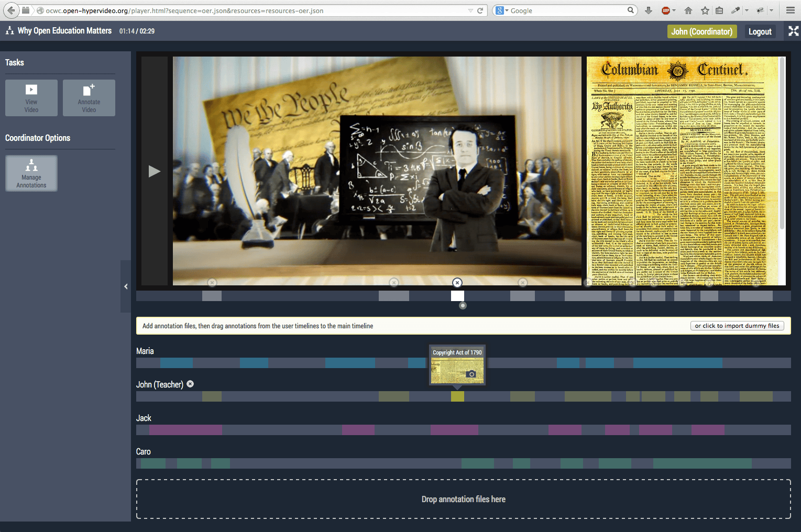Click the import dummy files button
This screenshot has width=801, height=532.
(x=737, y=326)
